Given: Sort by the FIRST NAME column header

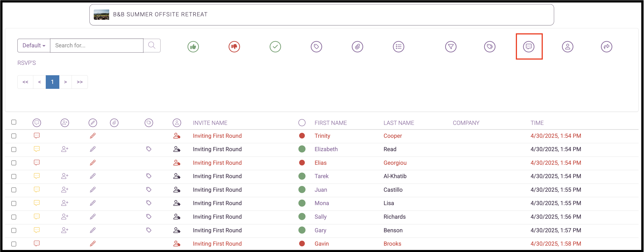Looking at the screenshot, I should click(331, 123).
